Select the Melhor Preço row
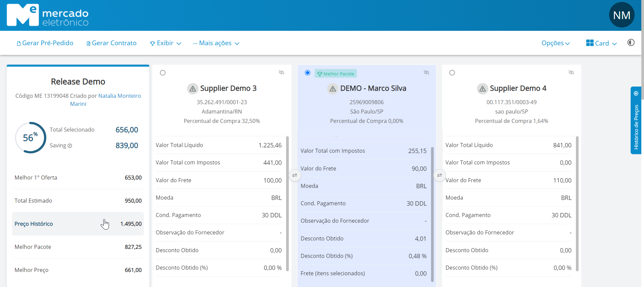The image size is (644, 287). [78, 270]
